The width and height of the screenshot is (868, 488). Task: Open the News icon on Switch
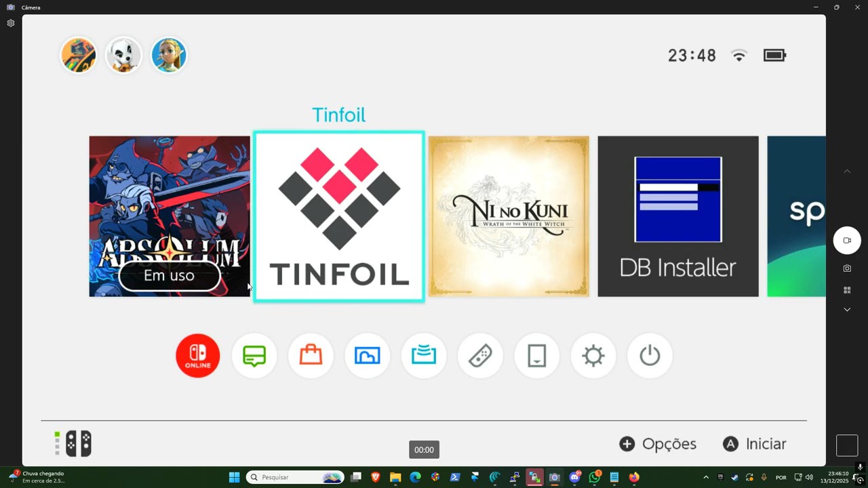(x=254, y=355)
